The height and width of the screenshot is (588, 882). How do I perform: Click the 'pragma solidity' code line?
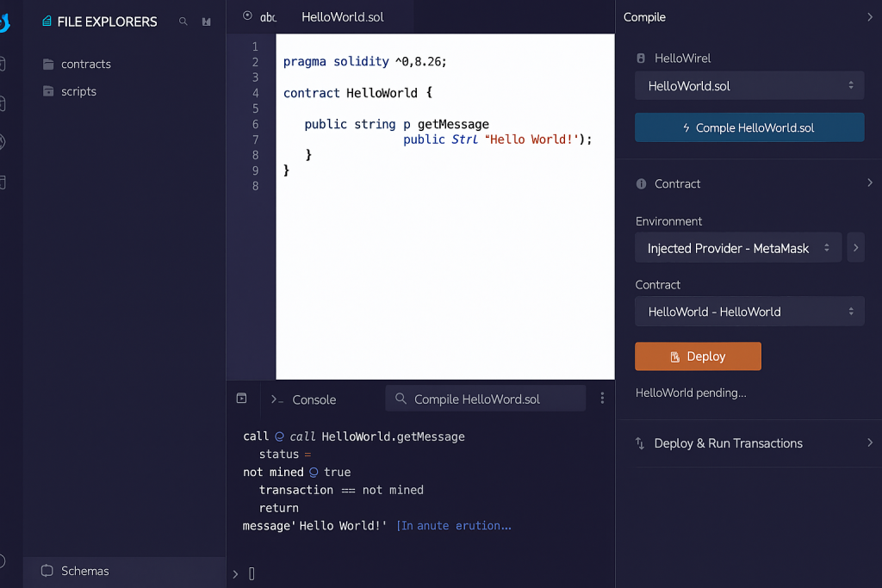(364, 61)
